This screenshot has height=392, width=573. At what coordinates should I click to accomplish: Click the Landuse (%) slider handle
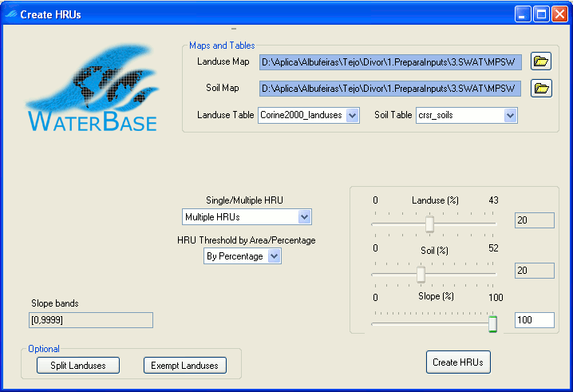(429, 224)
